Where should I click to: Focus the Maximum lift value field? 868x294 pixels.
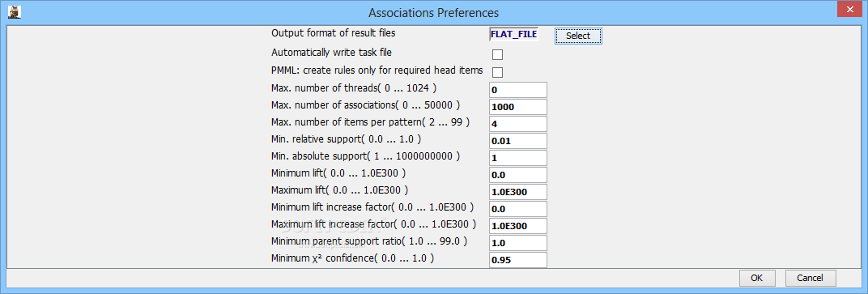coord(518,192)
